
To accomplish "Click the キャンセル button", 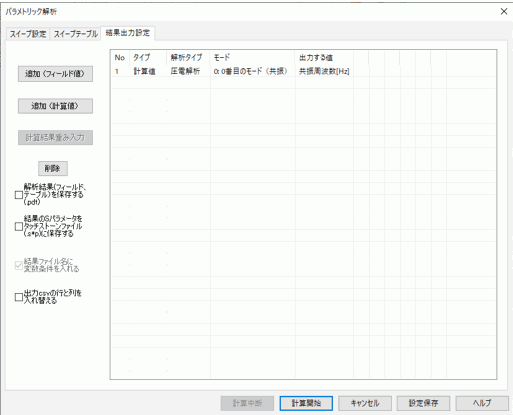I will [x=365, y=403].
